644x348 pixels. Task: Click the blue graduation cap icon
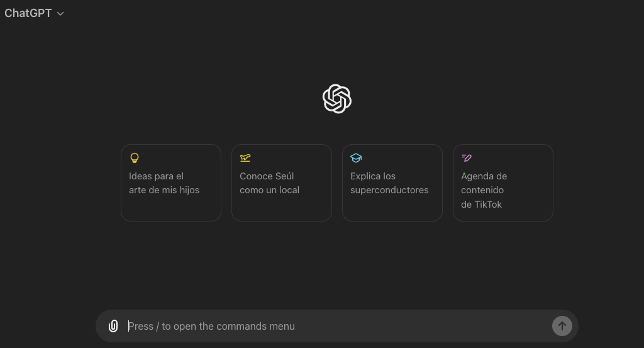pos(356,158)
